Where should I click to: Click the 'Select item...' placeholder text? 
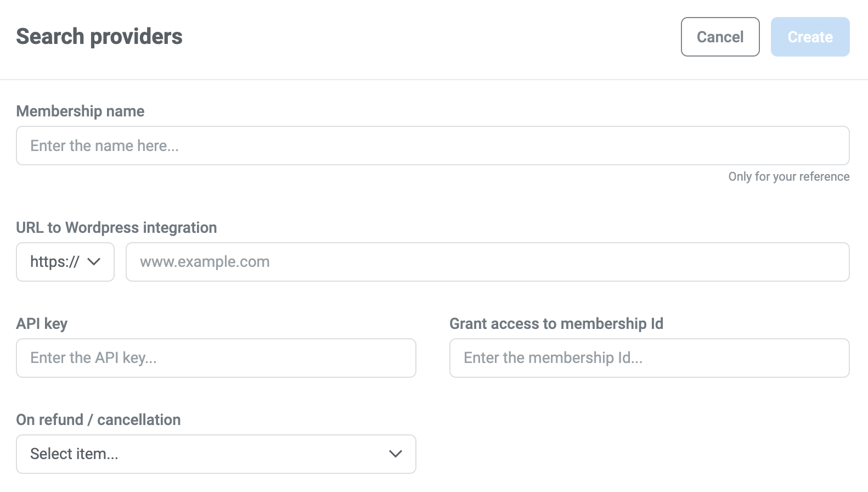[74, 454]
